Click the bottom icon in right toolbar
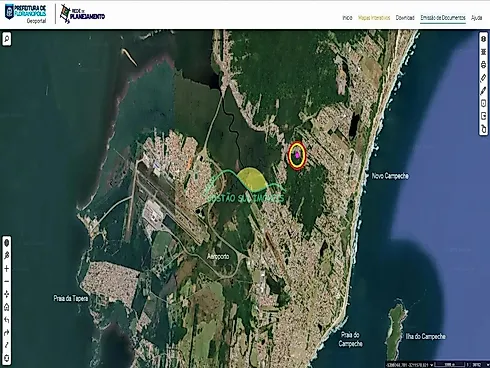Viewport: 490px width, 368px height. coord(483,129)
